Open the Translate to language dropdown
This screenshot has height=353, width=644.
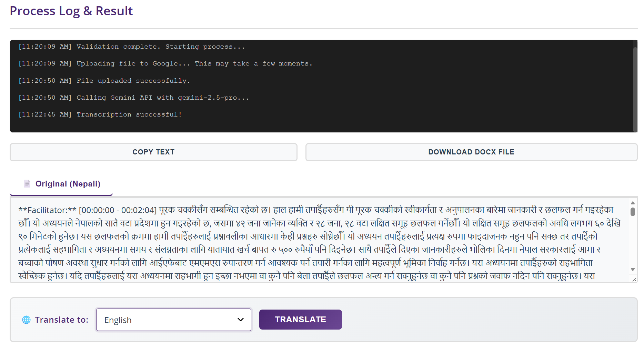click(x=174, y=320)
